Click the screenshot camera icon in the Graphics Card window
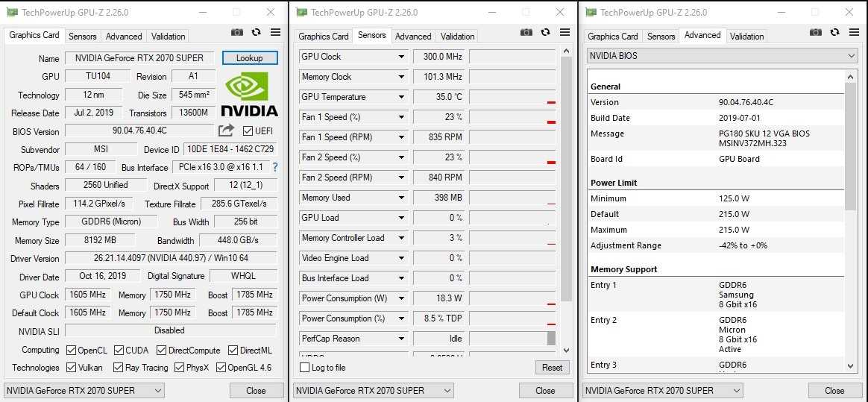The width and height of the screenshot is (868, 402). (x=236, y=33)
